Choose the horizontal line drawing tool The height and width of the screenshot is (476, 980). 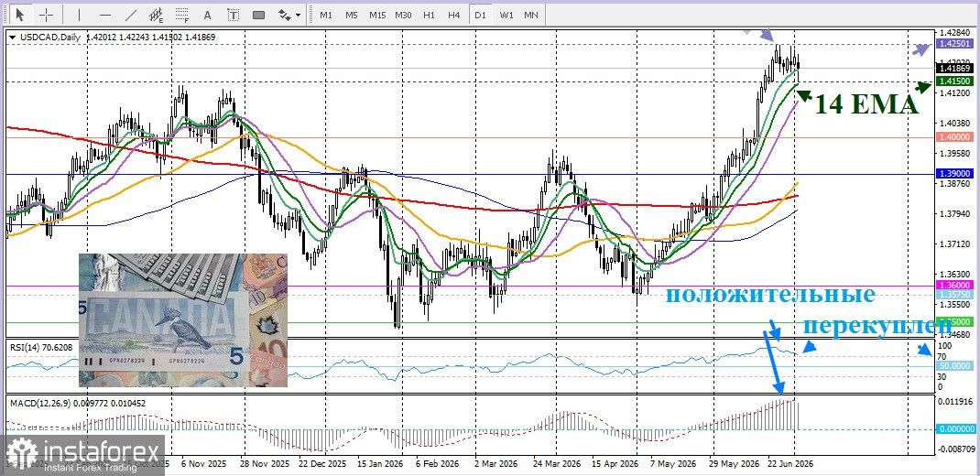coord(105,15)
